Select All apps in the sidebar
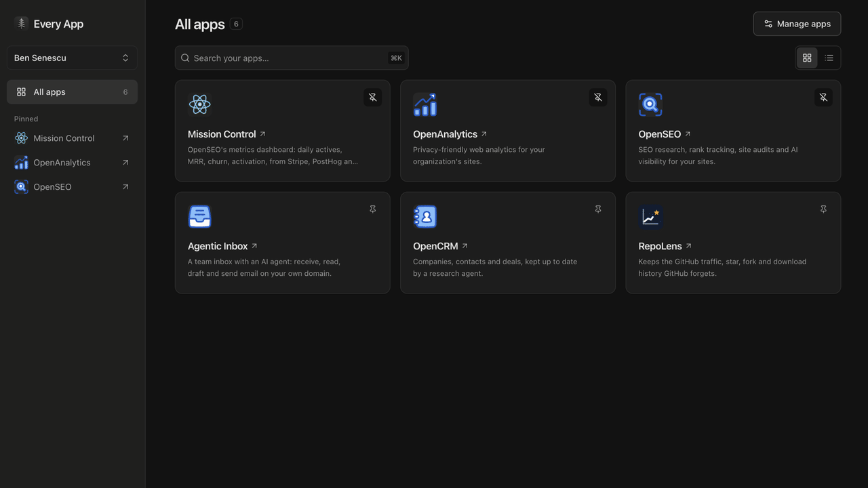Viewport: 868px width, 488px height. pyautogui.click(x=72, y=92)
